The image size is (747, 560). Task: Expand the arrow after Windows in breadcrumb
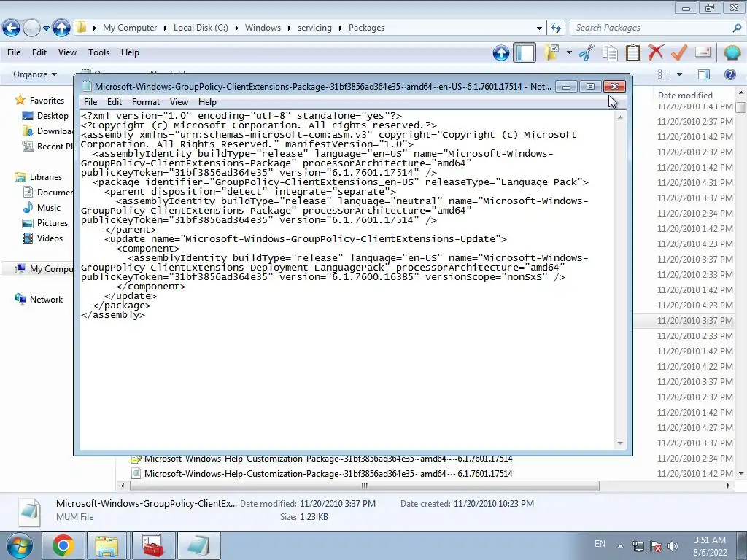tap(289, 28)
